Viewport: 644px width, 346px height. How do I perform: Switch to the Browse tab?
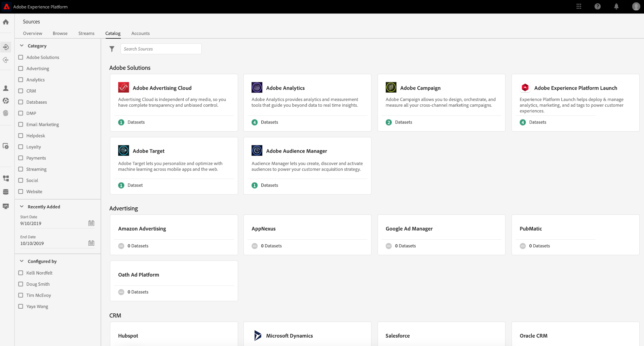[x=60, y=33]
